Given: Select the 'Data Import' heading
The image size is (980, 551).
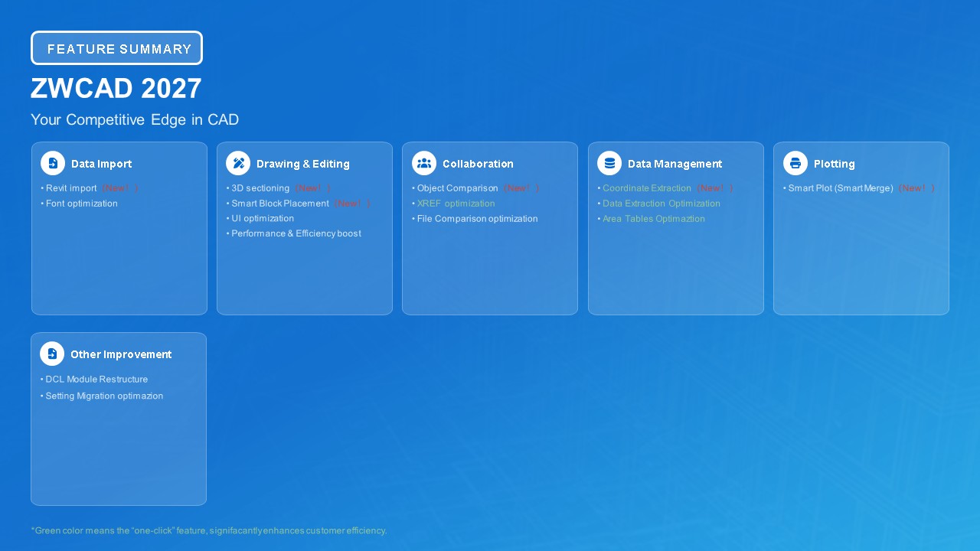Looking at the screenshot, I should 102,164.
